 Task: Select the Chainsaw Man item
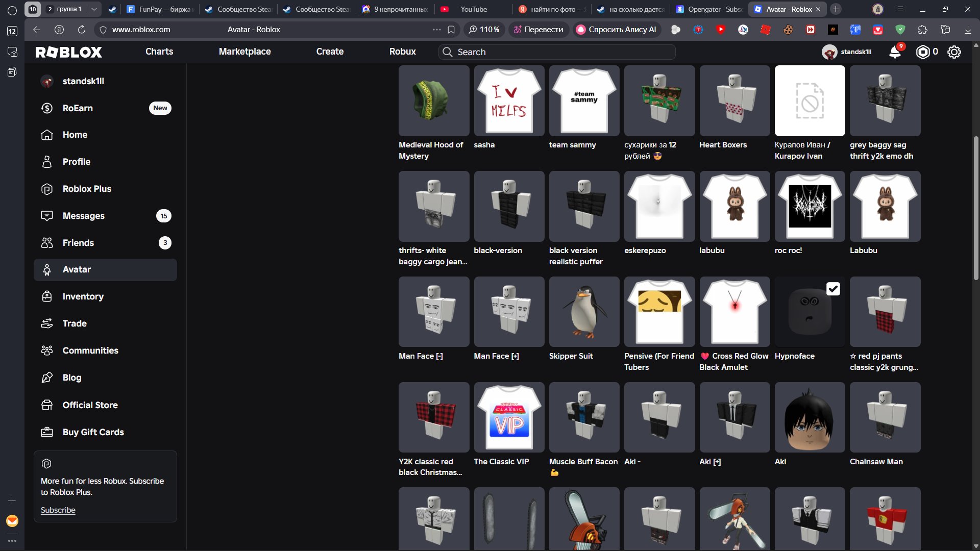coord(885,417)
